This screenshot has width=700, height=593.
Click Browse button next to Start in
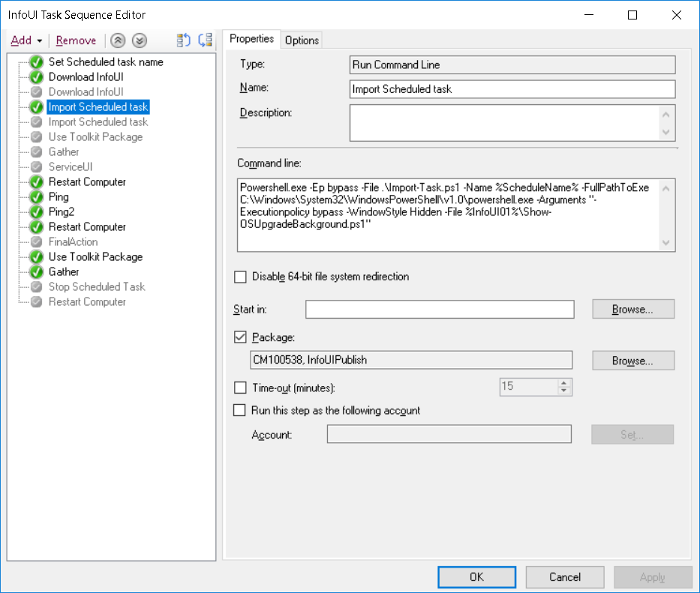click(633, 309)
